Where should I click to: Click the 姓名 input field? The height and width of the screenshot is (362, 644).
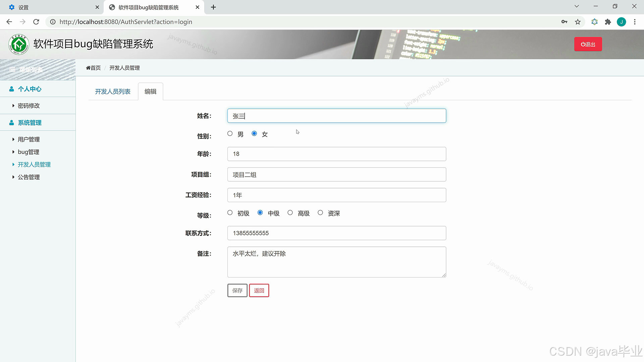pyautogui.click(x=337, y=116)
